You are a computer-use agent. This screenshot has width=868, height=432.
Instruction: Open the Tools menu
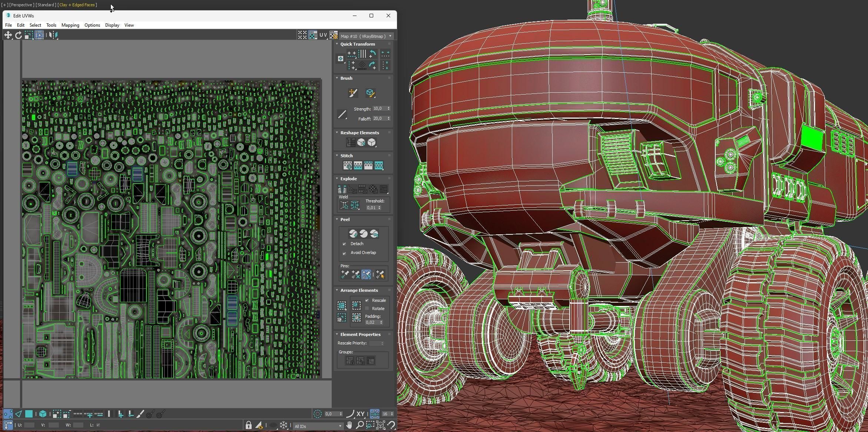pos(51,25)
